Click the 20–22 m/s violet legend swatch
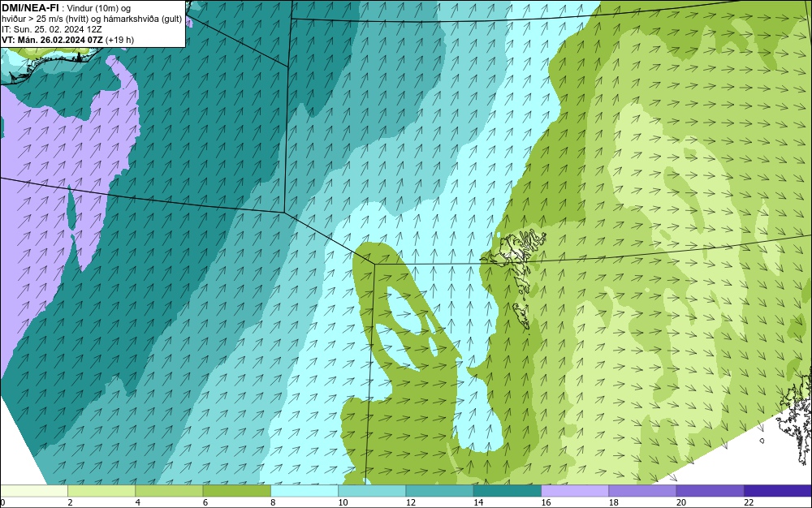The image size is (812, 508). [x=710, y=490]
